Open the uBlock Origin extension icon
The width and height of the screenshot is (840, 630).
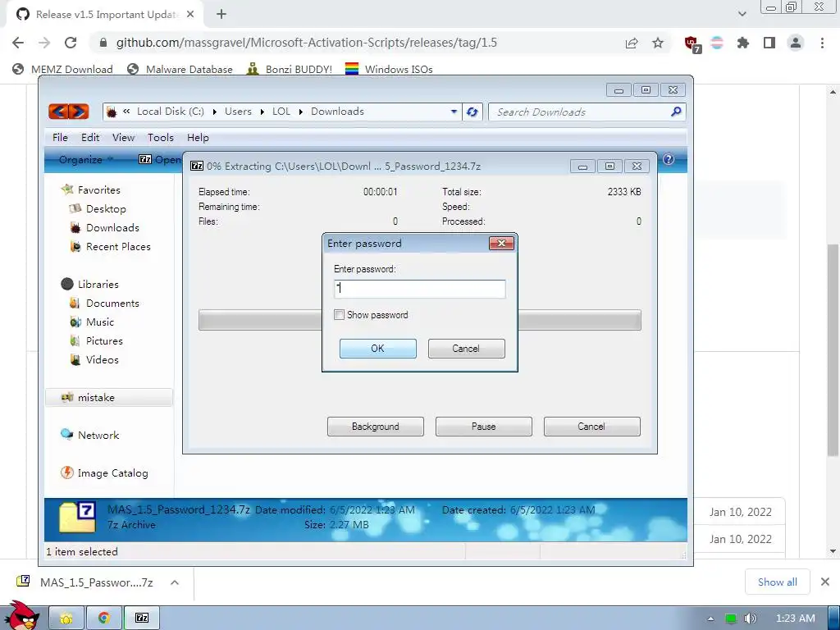coord(692,43)
